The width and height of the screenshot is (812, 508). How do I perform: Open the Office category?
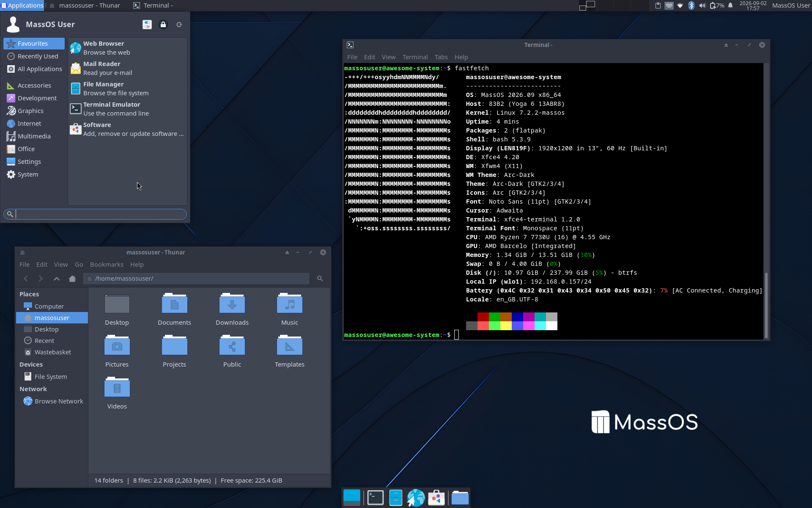(34, 149)
